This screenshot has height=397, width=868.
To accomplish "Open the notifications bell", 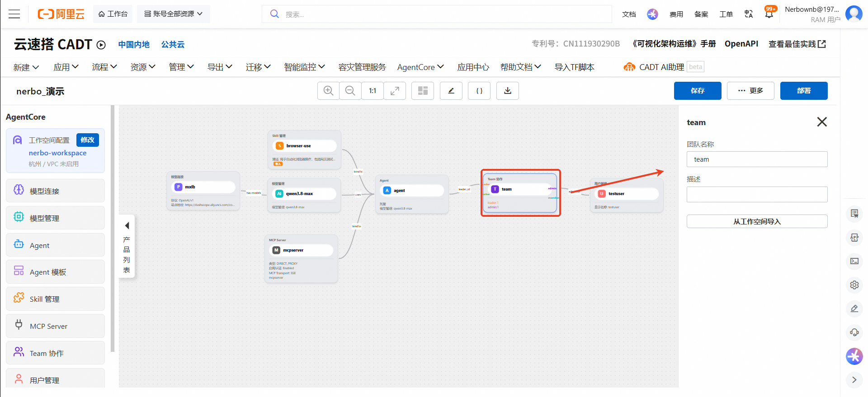I will (x=769, y=14).
